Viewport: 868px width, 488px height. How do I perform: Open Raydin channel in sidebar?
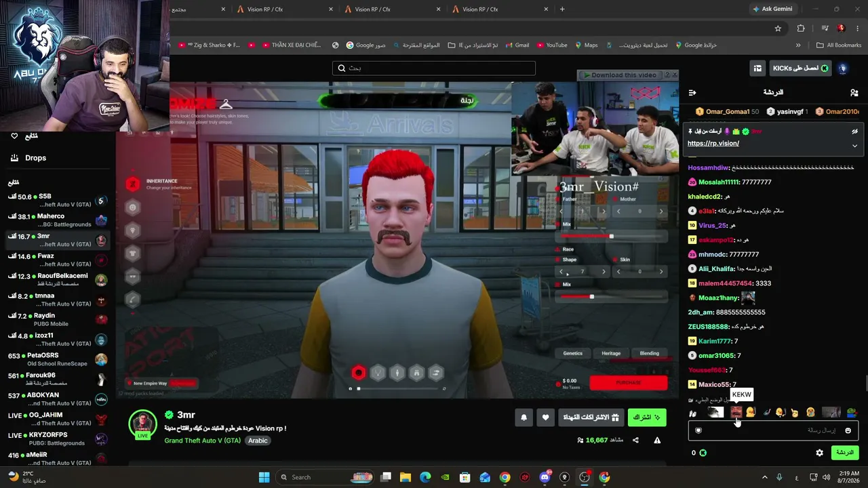pos(57,319)
